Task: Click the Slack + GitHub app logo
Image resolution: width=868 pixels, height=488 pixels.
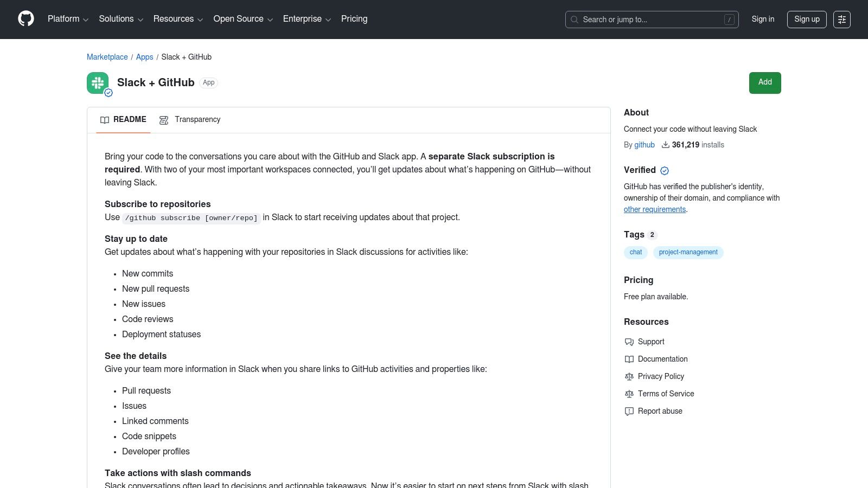Action: point(98,83)
